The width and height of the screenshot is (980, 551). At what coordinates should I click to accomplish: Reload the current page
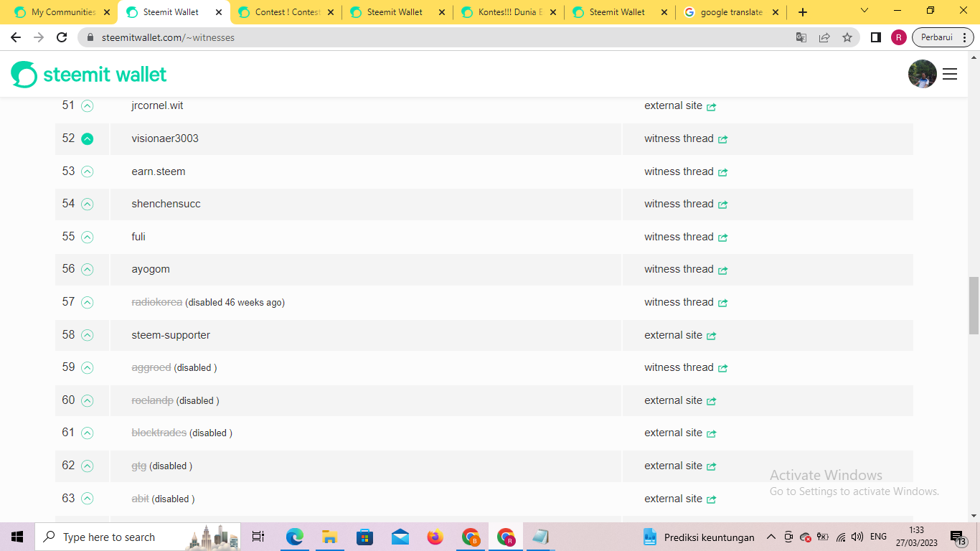(62, 37)
